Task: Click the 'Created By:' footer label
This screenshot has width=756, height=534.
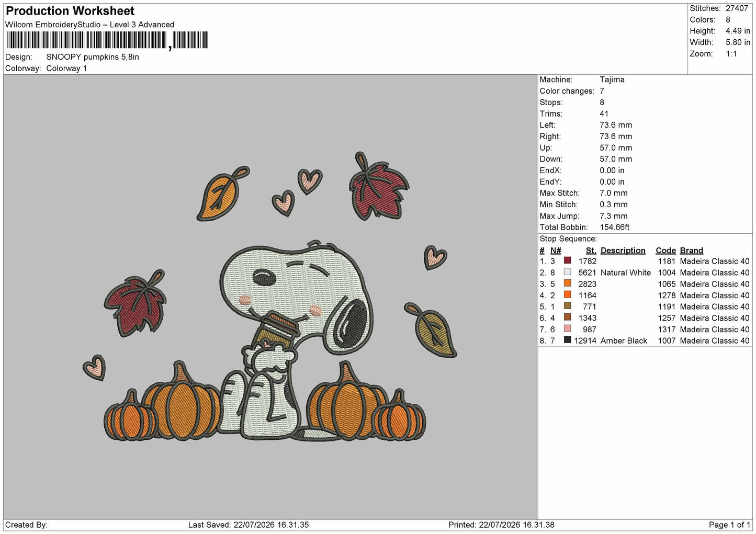Action: 26,525
